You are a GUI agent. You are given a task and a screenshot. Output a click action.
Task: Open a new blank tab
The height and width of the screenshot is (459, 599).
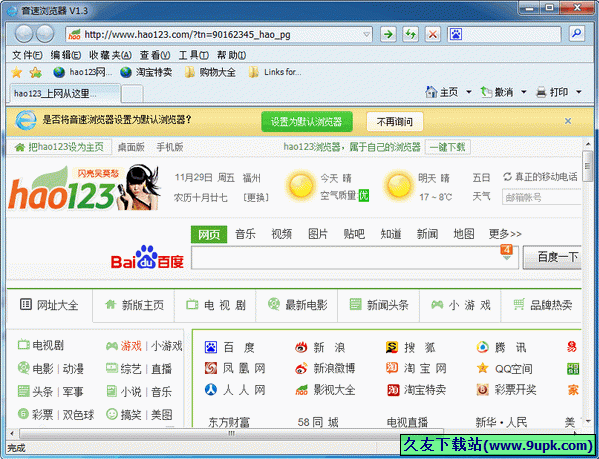(132, 94)
